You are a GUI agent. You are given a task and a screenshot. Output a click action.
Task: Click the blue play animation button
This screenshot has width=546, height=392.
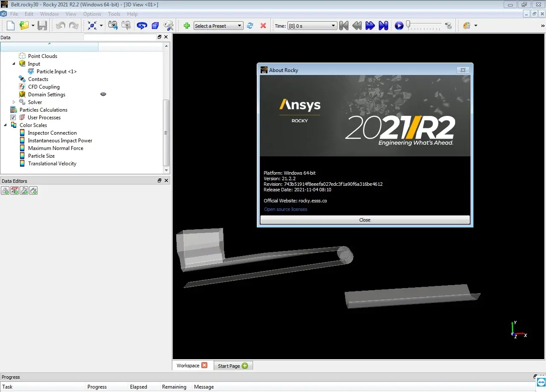399,26
